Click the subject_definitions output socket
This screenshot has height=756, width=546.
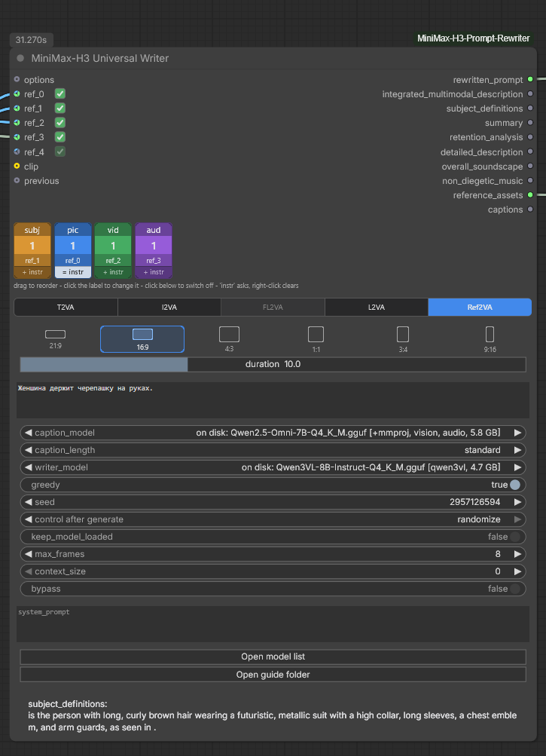click(530, 109)
